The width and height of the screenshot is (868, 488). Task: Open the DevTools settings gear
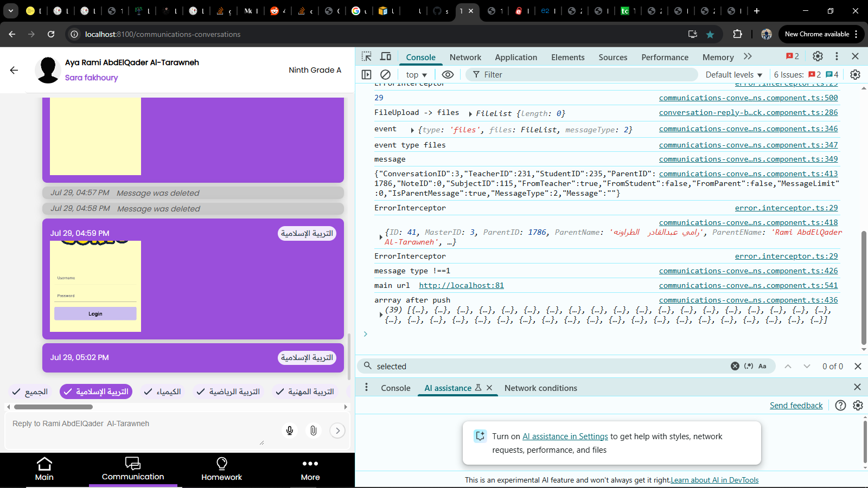click(x=818, y=56)
